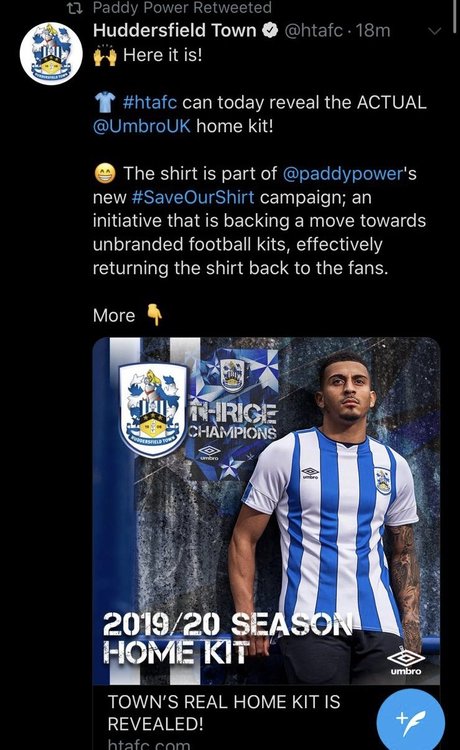The image size is (460, 750).
Task: Tap the grinning face emoji
Action: point(105,173)
